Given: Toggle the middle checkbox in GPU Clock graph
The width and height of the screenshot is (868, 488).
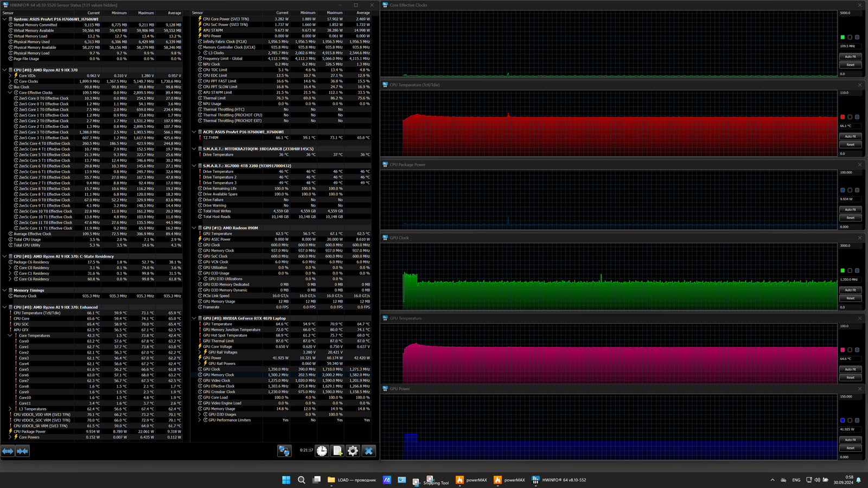Looking at the screenshot, I should tap(850, 271).
